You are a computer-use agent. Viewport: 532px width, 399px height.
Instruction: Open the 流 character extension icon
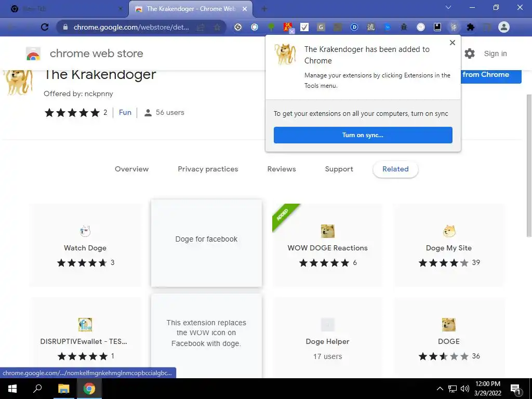click(371, 27)
